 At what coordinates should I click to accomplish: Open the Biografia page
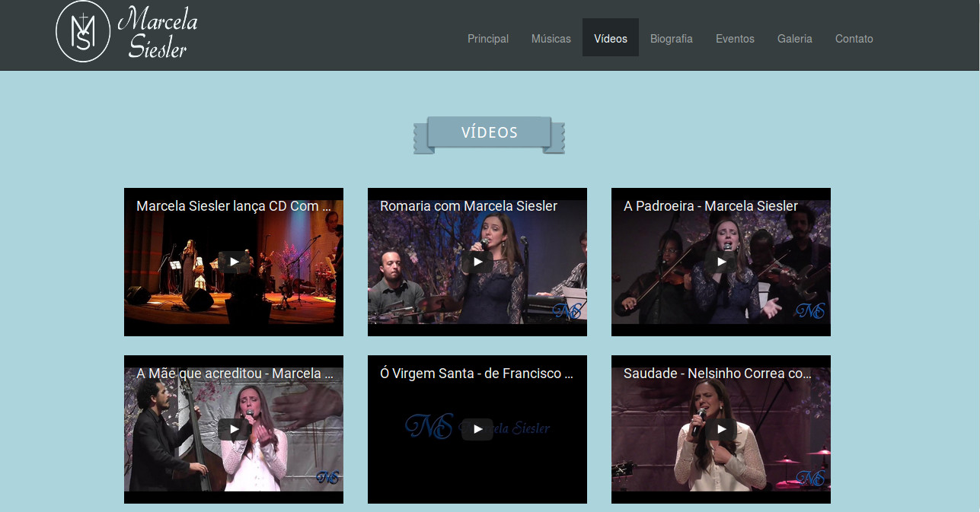[672, 38]
